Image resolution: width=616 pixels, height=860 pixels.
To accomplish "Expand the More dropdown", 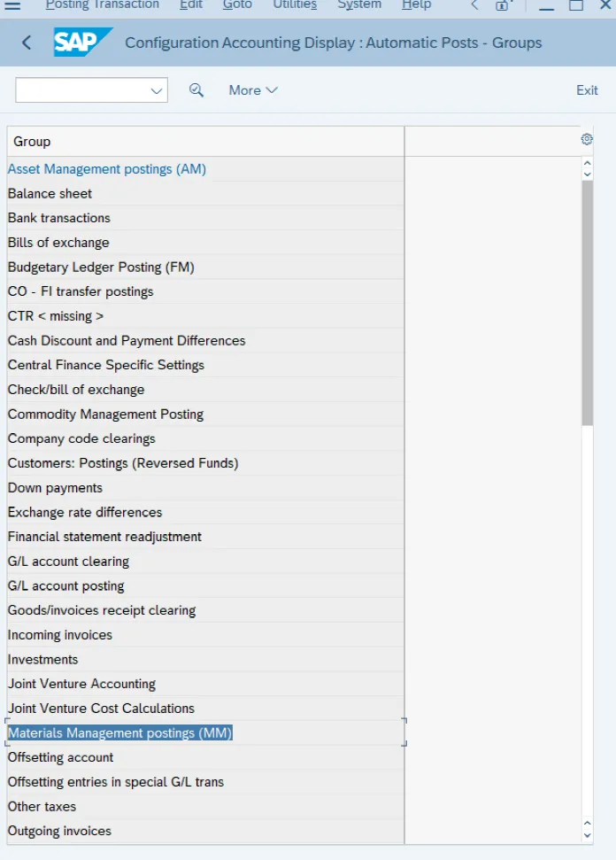I will pyautogui.click(x=253, y=90).
